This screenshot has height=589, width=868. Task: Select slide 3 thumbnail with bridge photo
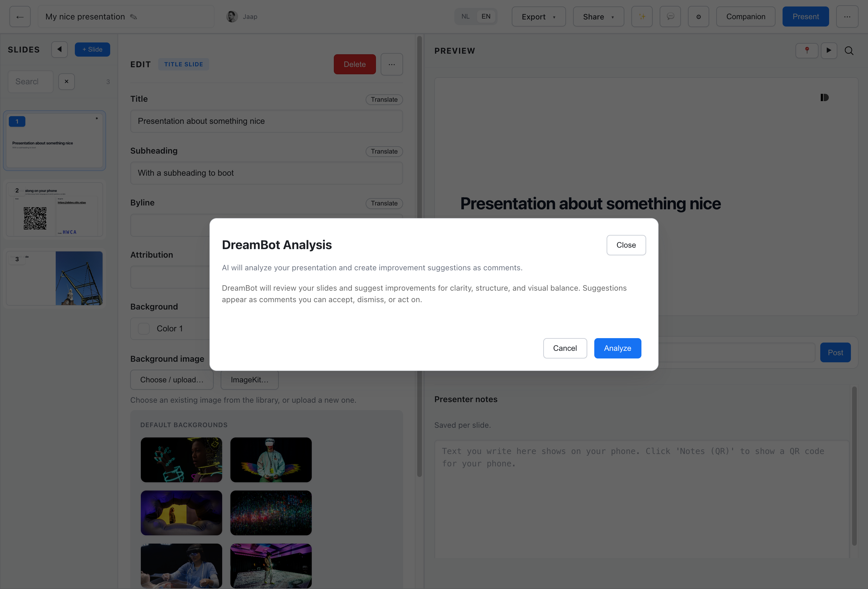(55, 278)
